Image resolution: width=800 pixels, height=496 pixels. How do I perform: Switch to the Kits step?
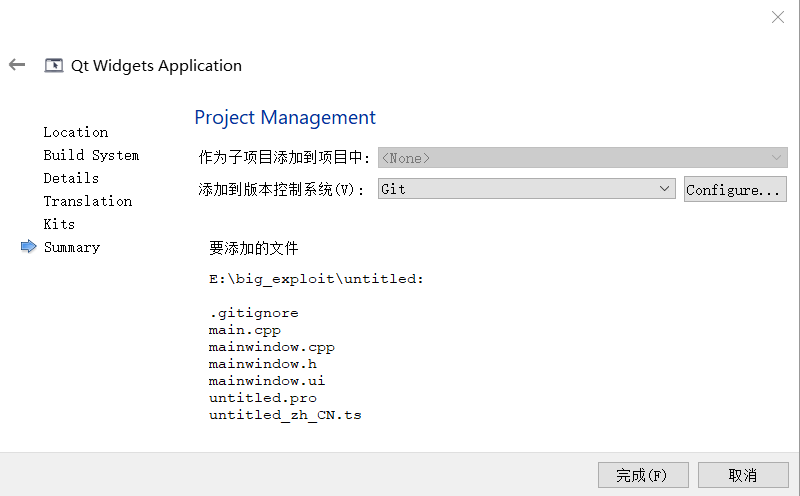point(59,224)
